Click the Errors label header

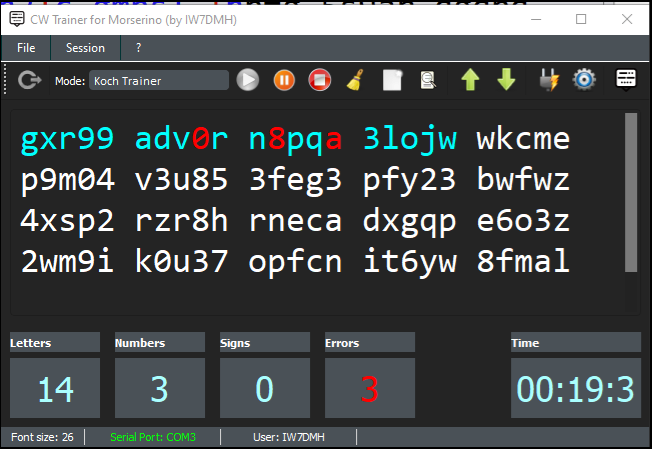pyautogui.click(x=370, y=343)
